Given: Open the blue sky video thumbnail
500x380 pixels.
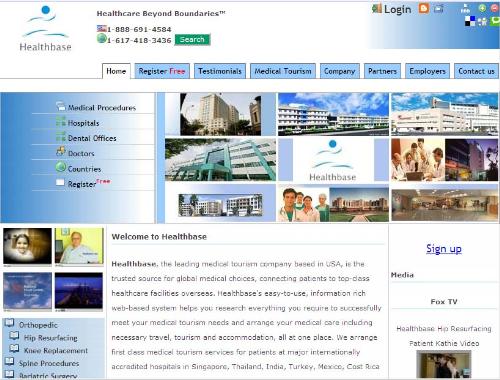Looking at the screenshot, I should click(x=27, y=291).
